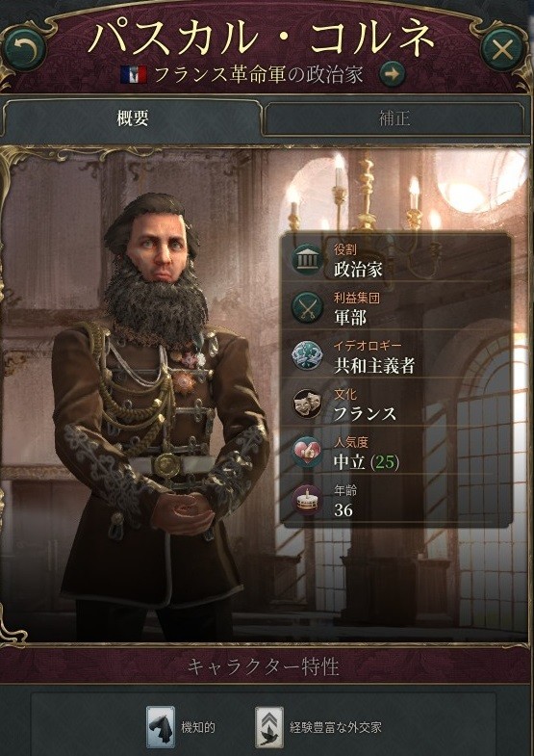Click the フランス革命軍の政治家 subtitle
Screen dimensions: 534x756
tap(259, 75)
